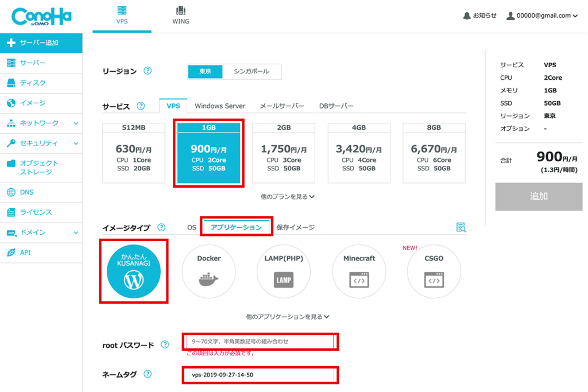The height and width of the screenshot is (392, 588).
Task: Open the サーバー sidebar link
Action: click(41, 63)
